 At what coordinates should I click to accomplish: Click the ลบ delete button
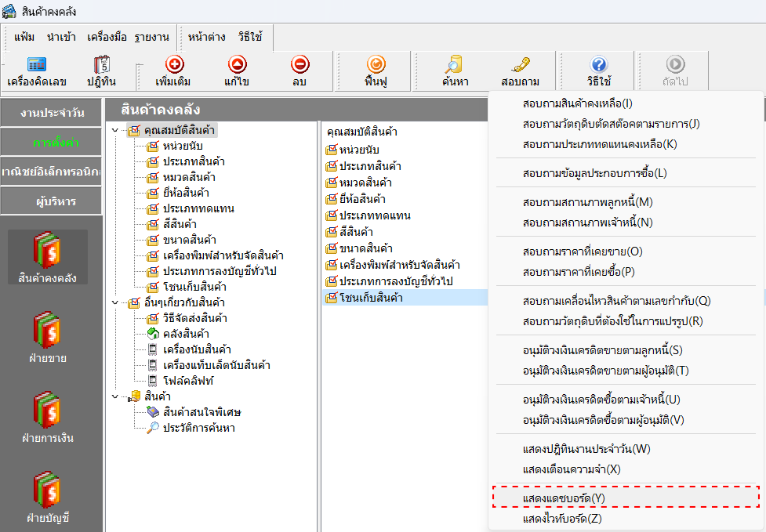[300, 71]
